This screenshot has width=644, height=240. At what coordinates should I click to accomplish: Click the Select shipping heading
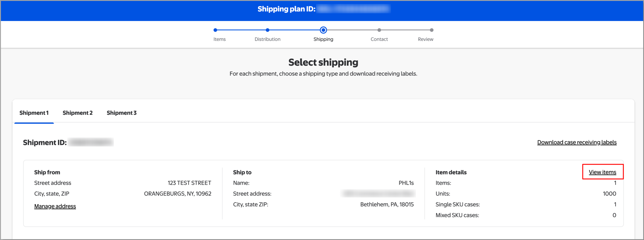click(x=323, y=62)
